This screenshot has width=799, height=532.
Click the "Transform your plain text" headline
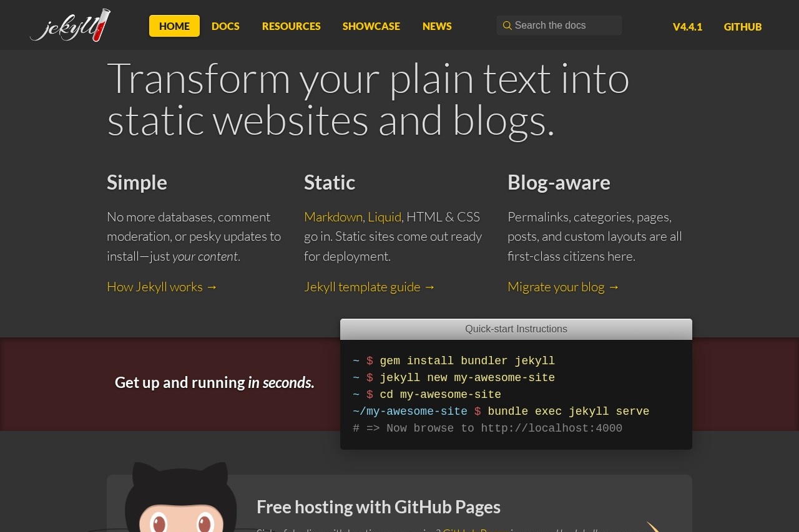point(368,98)
